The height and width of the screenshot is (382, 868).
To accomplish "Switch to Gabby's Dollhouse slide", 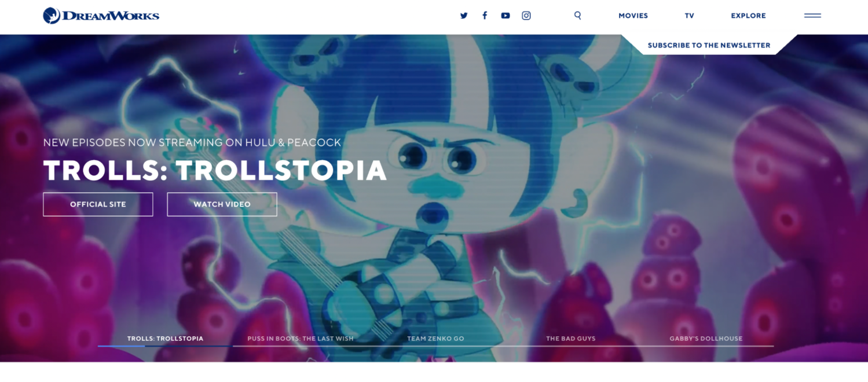I will 706,339.
